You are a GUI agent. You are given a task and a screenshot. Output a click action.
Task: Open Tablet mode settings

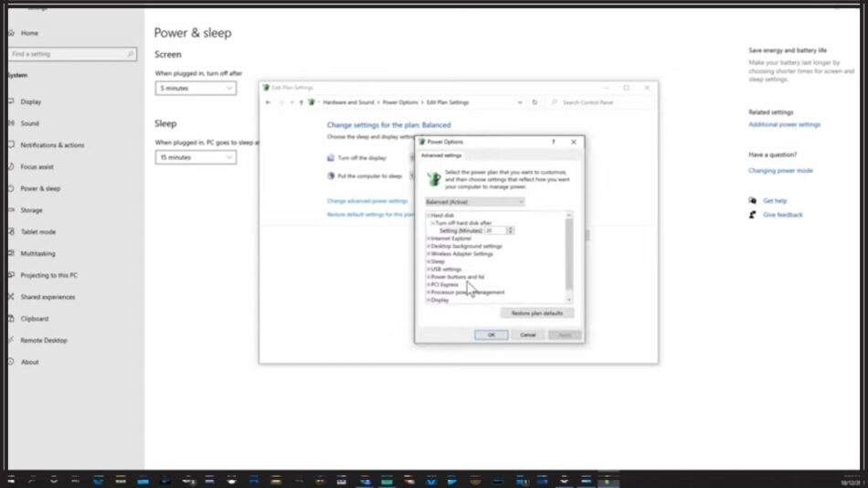(37, 232)
